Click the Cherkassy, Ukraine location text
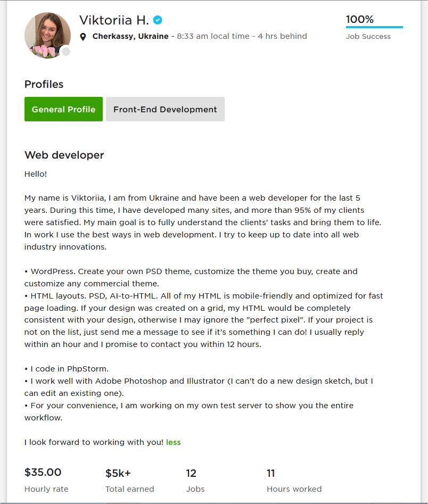Viewport: 428px width, 504px height. pyautogui.click(x=130, y=36)
